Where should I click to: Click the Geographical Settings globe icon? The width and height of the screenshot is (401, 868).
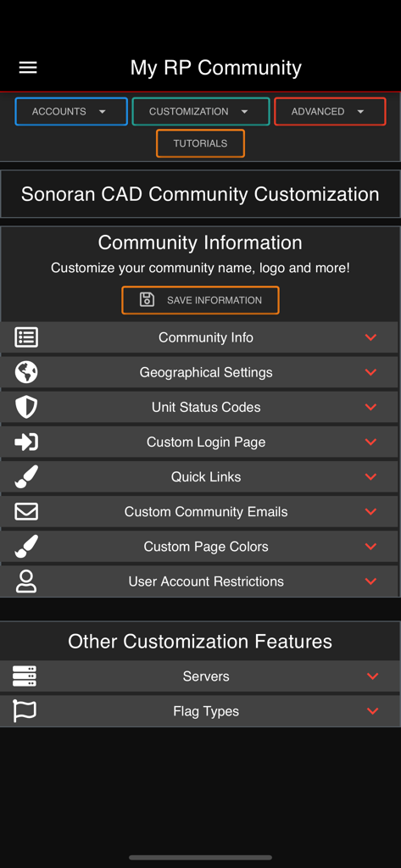[26, 372]
